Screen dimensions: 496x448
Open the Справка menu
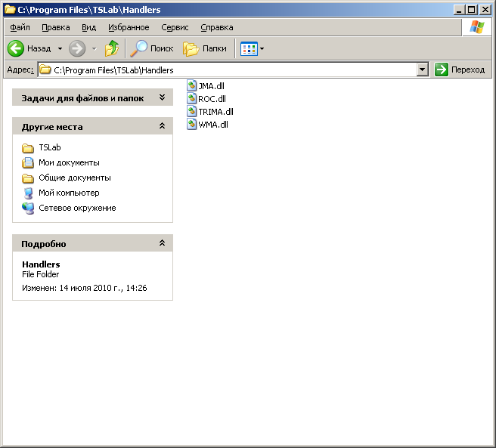pos(217,27)
